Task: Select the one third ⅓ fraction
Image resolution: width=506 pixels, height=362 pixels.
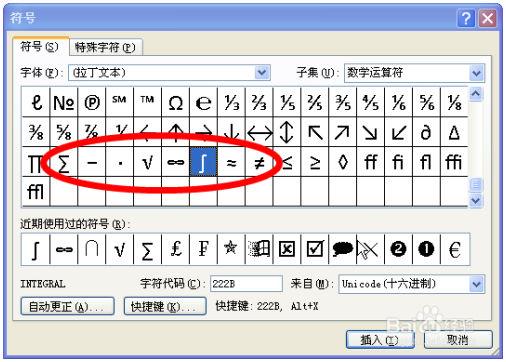Action: 231,102
